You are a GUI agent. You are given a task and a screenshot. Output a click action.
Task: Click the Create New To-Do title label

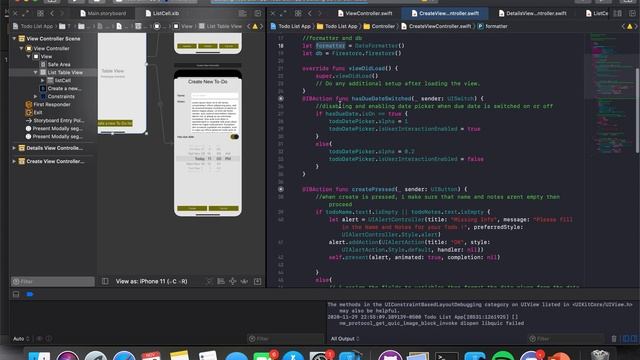point(208,82)
